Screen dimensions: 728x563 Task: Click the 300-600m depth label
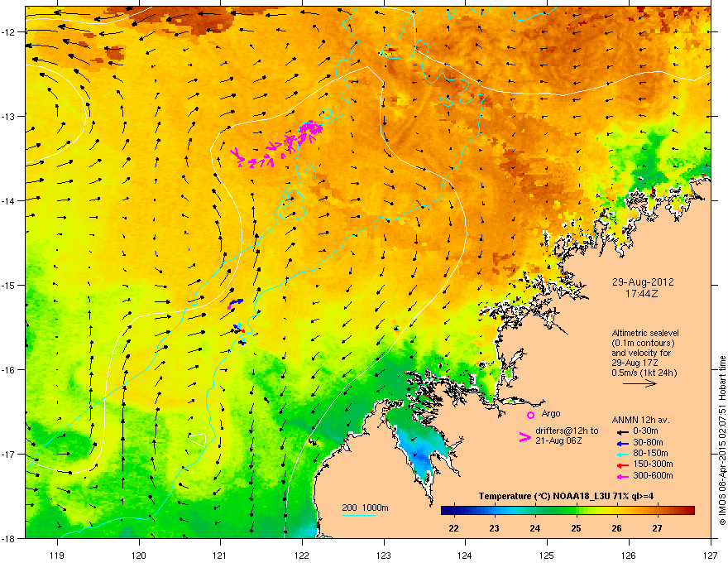[x=653, y=476]
